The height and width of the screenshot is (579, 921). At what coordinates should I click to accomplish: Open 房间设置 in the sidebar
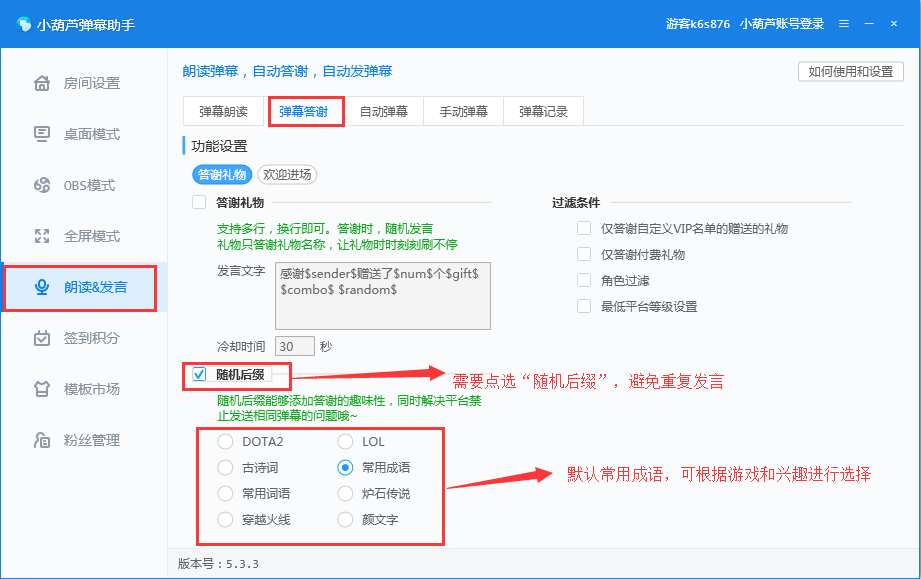tap(84, 83)
